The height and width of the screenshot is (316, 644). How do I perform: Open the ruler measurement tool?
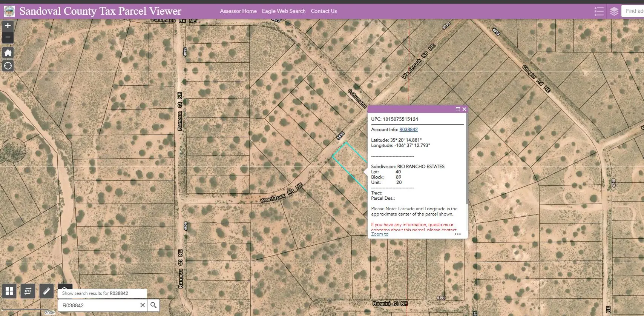pos(46,291)
